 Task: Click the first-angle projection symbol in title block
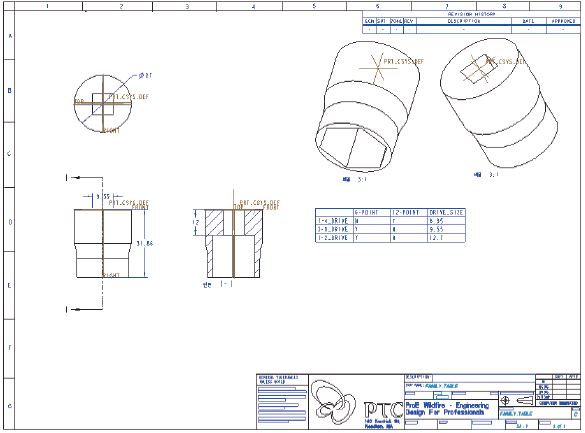click(x=518, y=401)
